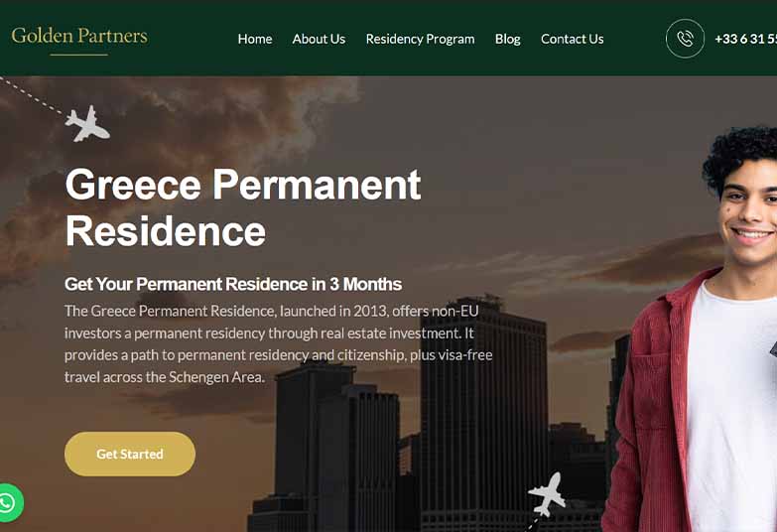Open the Contact Us page
The width and height of the screenshot is (777, 532).
(x=572, y=39)
